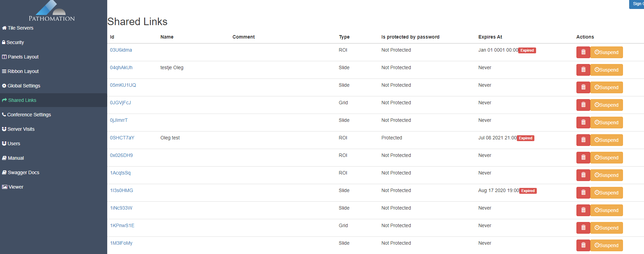Viewport: 644px width, 254px height.
Task: Suspend the 05mKU1UQ shared link
Action: tap(606, 87)
